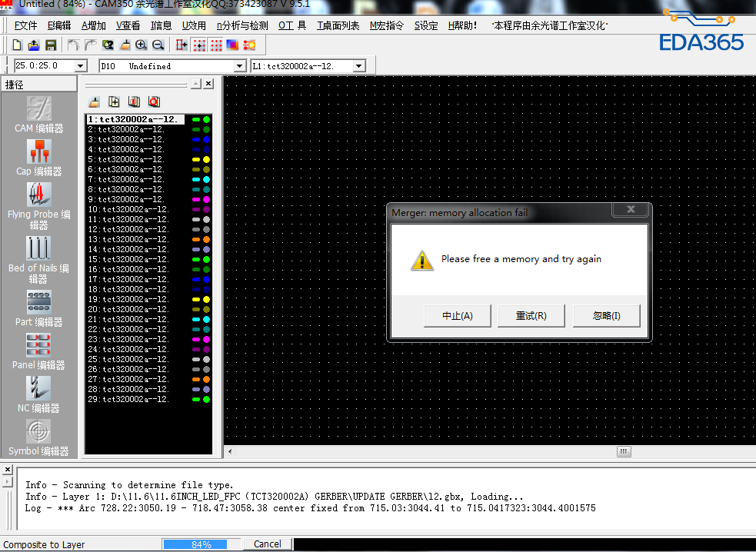Click round green swatch of layer 1
This screenshot has width=756, height=552.
[x=206, y=120]
